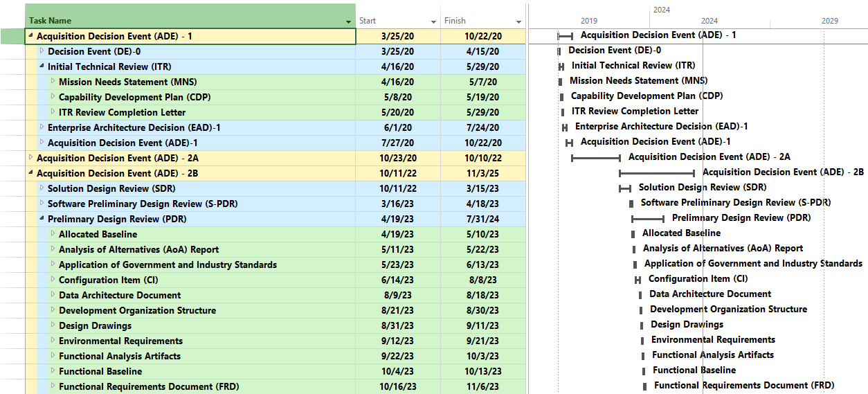The width and height of the screenshot is (868, 394).
Task: Open the Task Name column filter dropdown
Action: (x=348, y=22)
